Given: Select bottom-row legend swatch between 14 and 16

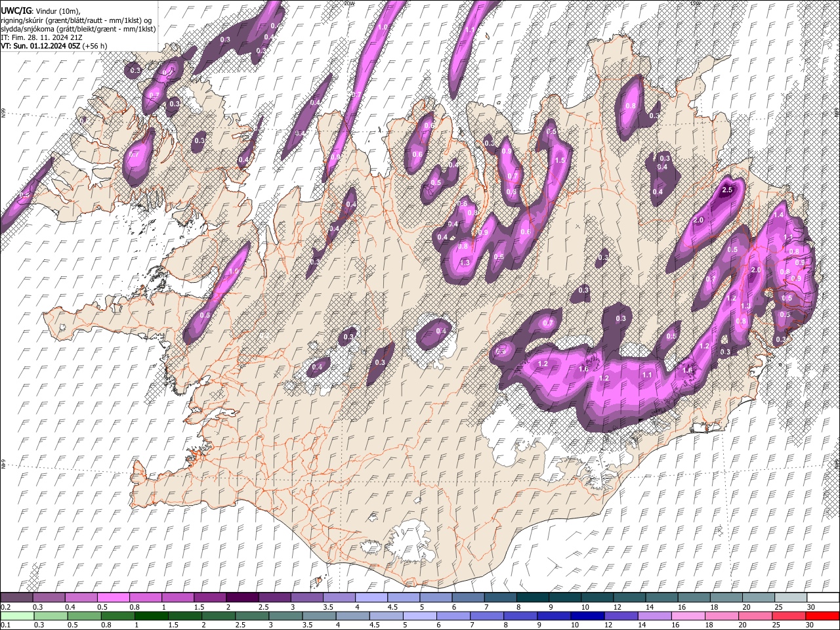Looking at the screenshot, I should click(x=654, y=616).
